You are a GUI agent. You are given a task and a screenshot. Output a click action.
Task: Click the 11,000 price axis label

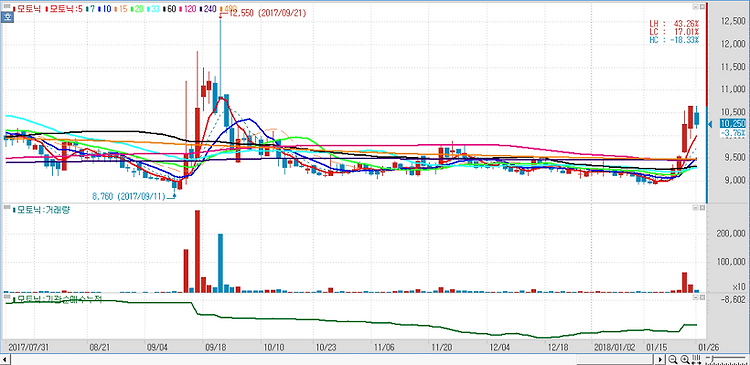pyautogui.click(x=733, y=89)
